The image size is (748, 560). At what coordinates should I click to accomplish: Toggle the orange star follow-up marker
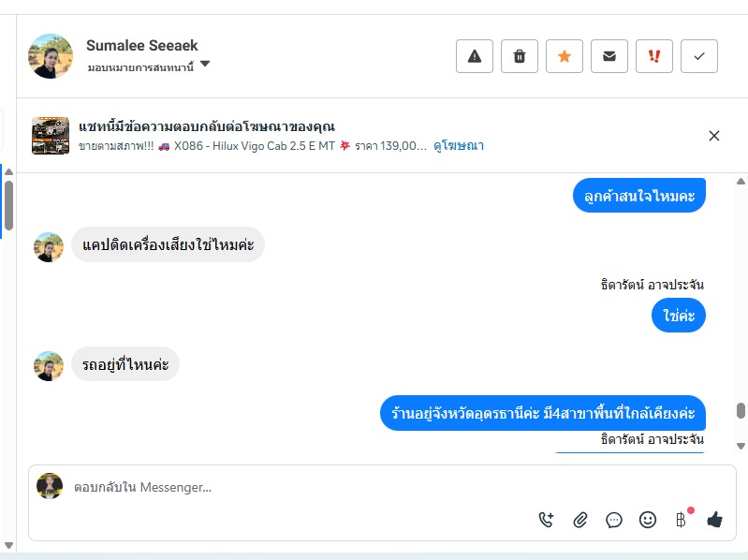(565, 56)
